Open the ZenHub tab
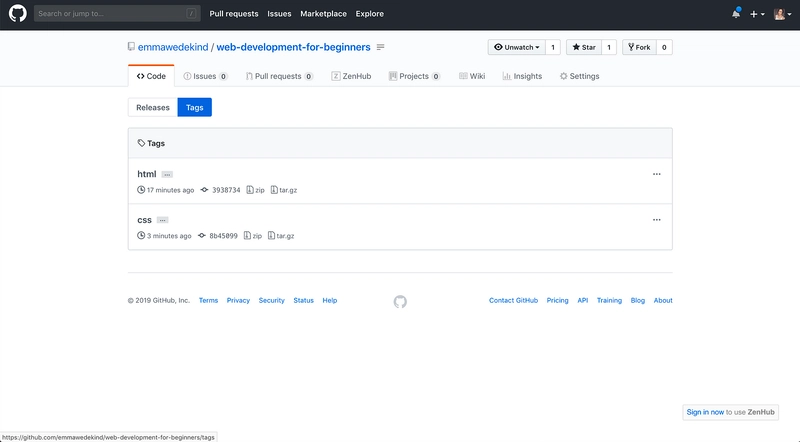 pyautogui.click(x=351, y=76)
